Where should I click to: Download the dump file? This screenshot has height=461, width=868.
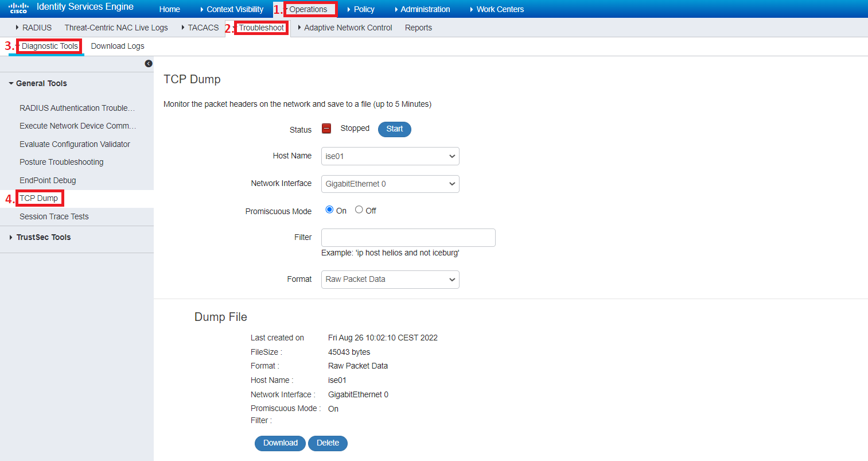[x=280, y=443]
